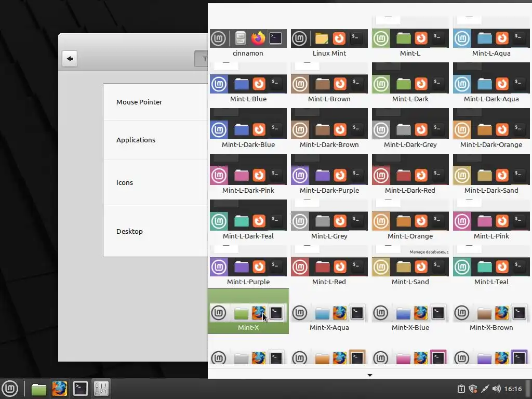Open the terminal from the panel

point(81,389)
